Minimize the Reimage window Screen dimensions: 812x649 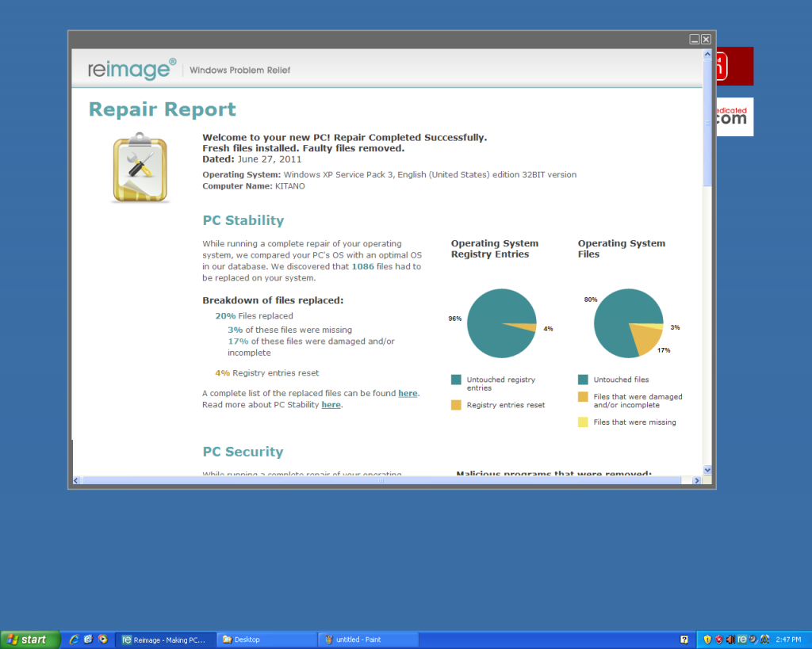click(x=695, y=40)
